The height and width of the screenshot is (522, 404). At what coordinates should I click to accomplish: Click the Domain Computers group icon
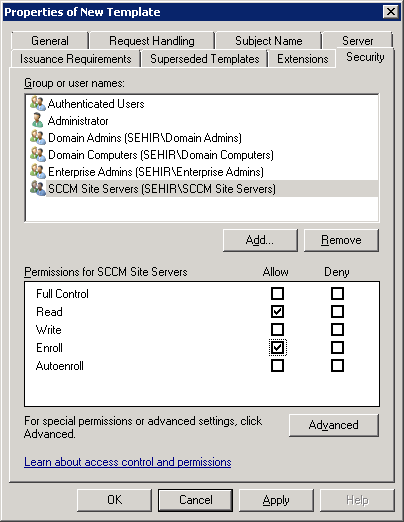pyautogui.click(x=38, y=154)
